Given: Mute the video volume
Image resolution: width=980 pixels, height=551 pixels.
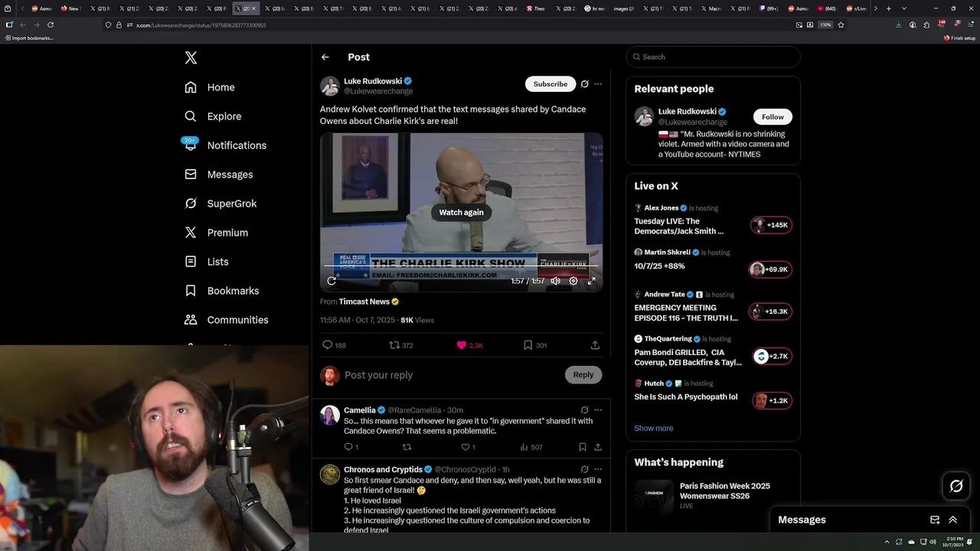Looking at the screenshot, I should coord(555,281).
